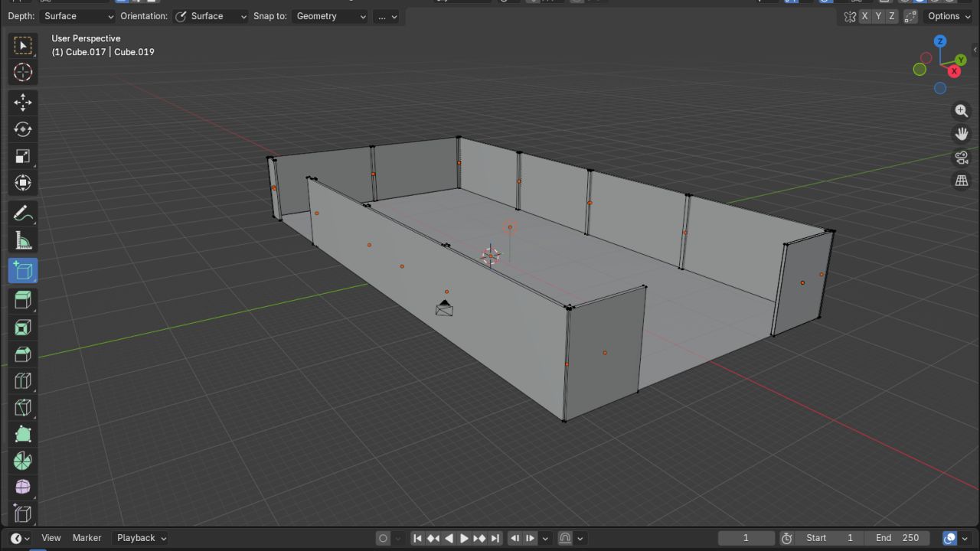The height and width of the screenshot is (551, 980).
Task: Switch to the Scale tool
Action: coord(23,156)
